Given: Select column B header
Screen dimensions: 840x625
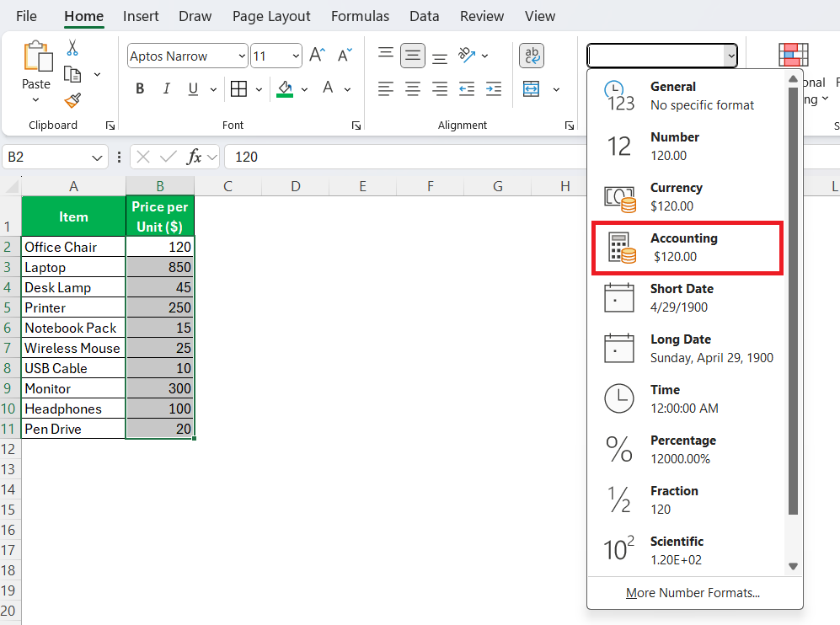Looking at the screenshot, I should [159, 186].
